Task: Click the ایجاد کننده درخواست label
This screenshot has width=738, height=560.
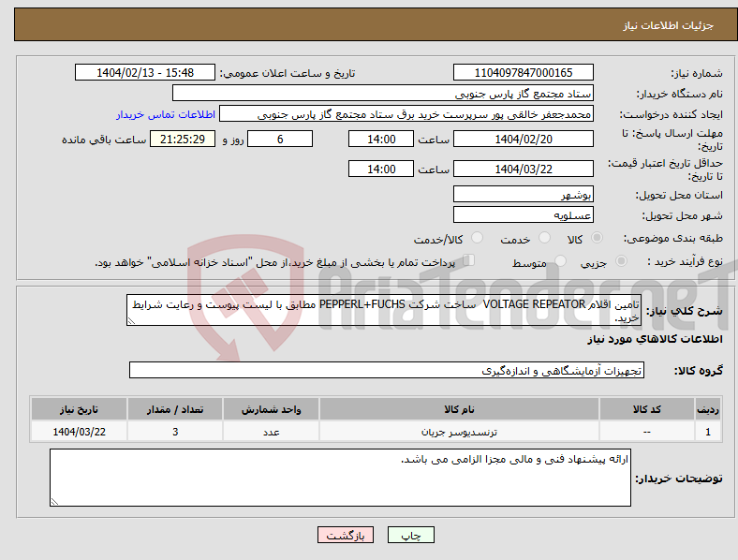Action: (672, 114)
